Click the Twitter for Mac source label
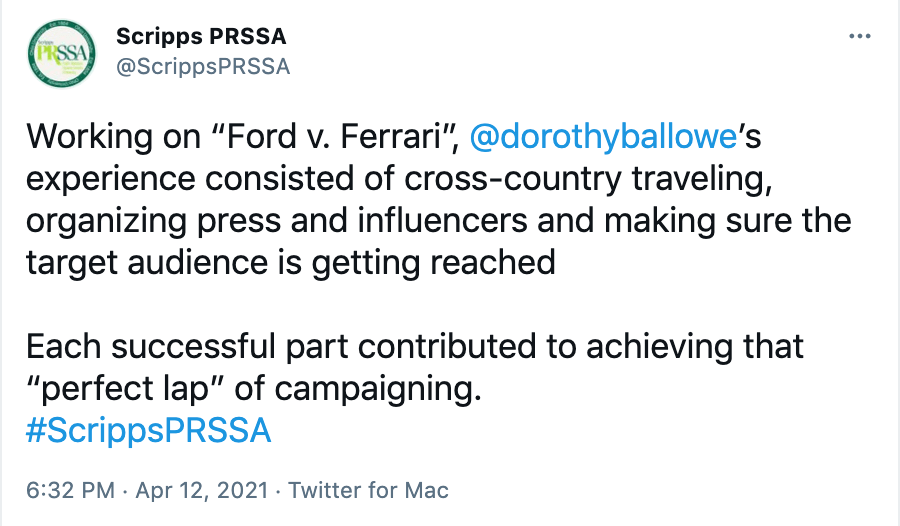The width and height of the screenshot is (900, 526). pos(368,490)
